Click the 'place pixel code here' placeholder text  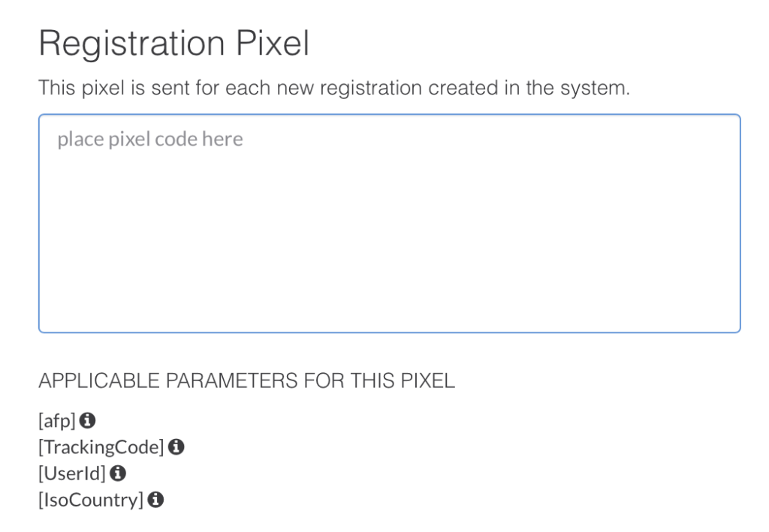tap(150, 139)
